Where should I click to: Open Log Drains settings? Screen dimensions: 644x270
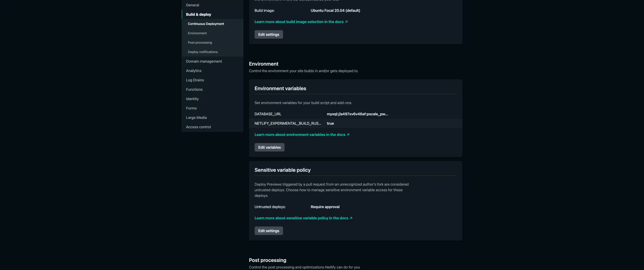(195, 80)
